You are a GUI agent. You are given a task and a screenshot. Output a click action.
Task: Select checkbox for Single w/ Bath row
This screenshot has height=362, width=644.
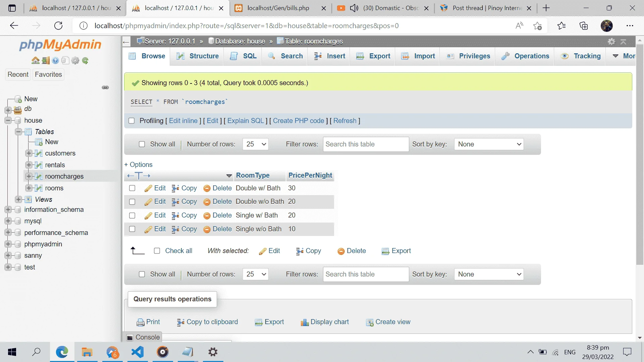pyautogui.click(x=132, y=216)
